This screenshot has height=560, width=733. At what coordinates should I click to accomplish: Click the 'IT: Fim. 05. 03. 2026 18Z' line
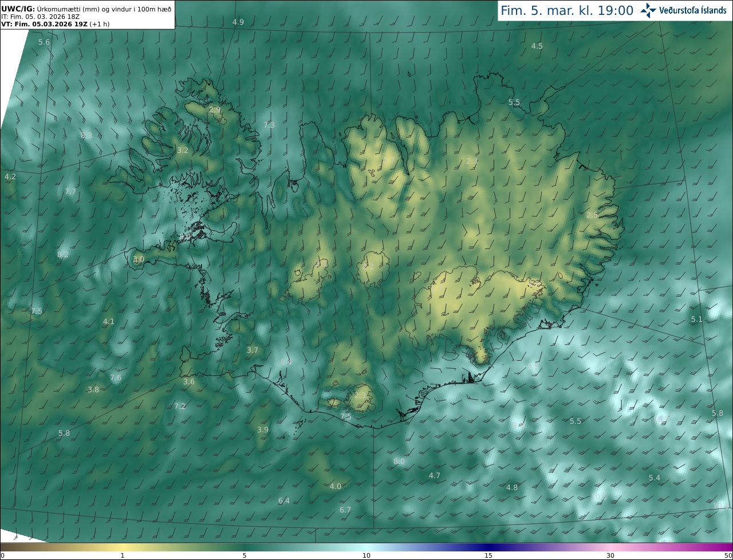coord(40,17)
